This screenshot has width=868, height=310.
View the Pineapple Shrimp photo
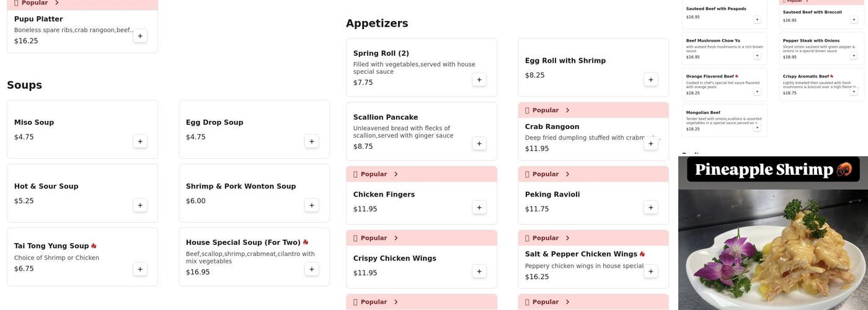[x=773, y=248]
